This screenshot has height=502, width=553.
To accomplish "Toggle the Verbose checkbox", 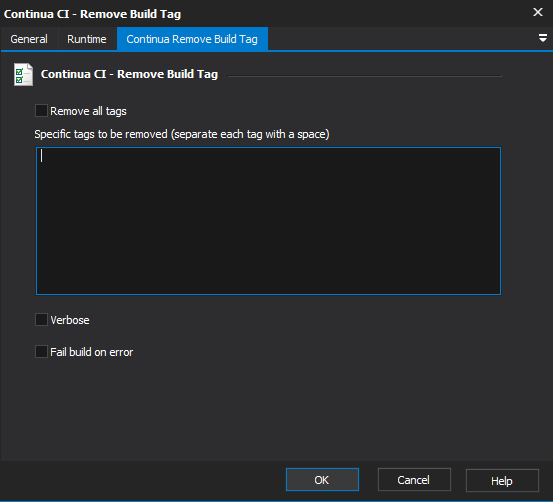I will coord(41,320).
